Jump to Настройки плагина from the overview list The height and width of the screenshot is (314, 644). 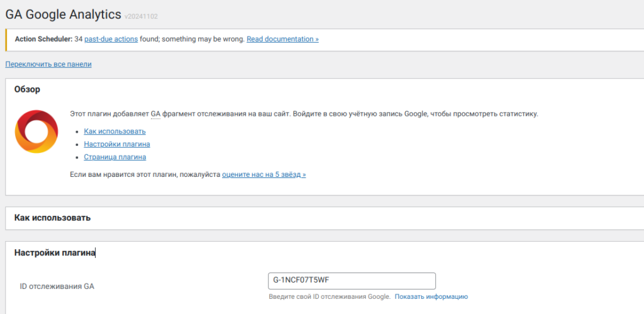pos(116,144)
